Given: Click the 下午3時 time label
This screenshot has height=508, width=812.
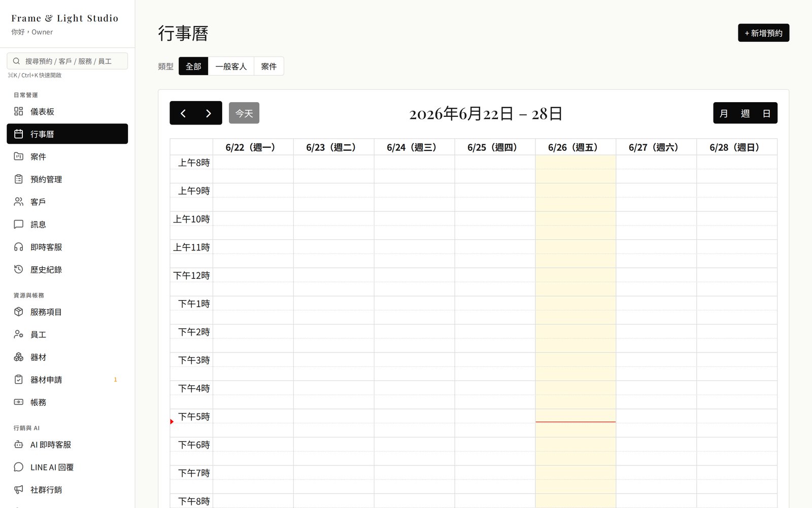Looking at the screenshot, I should (194, 360).
